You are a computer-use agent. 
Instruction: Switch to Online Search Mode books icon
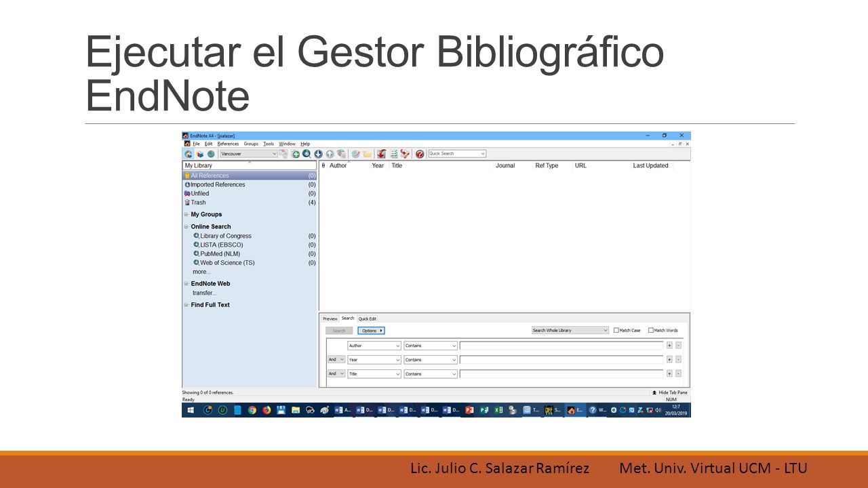tap(199, 154)
